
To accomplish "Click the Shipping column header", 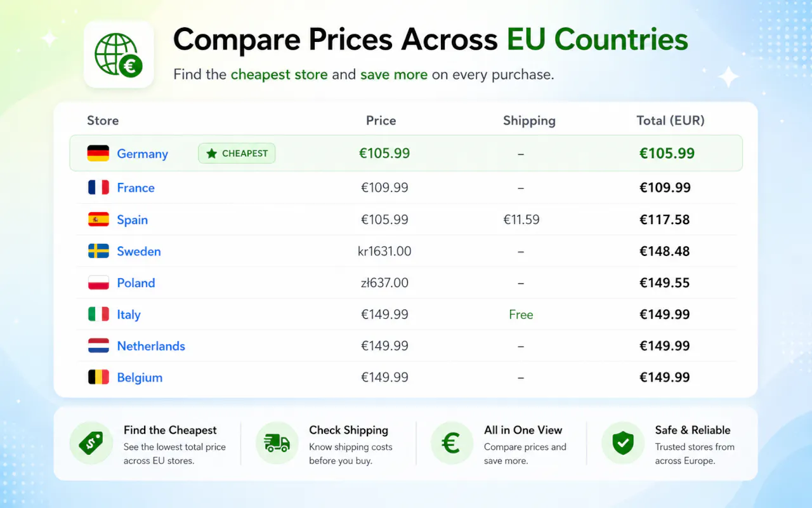I will tap(529, 121).
